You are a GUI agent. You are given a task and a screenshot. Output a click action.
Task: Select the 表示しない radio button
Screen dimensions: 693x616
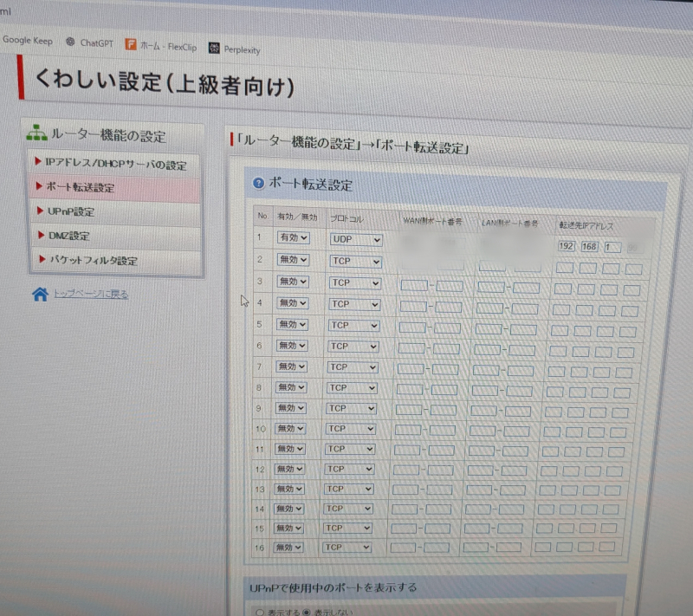click(x=308, y=612)
